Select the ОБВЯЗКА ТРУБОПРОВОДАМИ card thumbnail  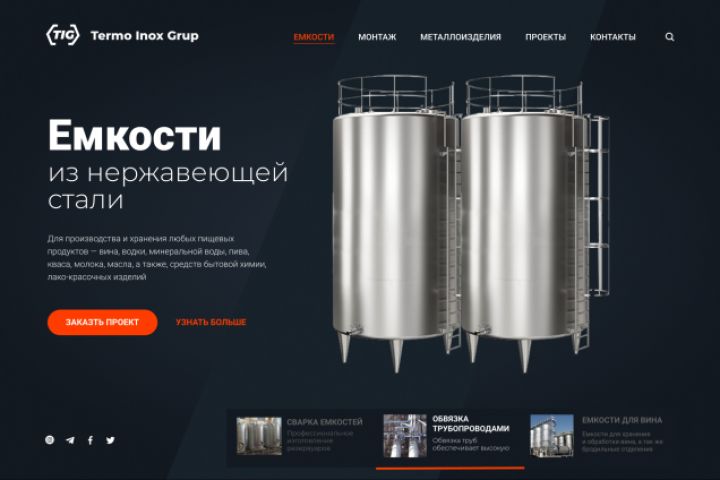tap(405, 436)
